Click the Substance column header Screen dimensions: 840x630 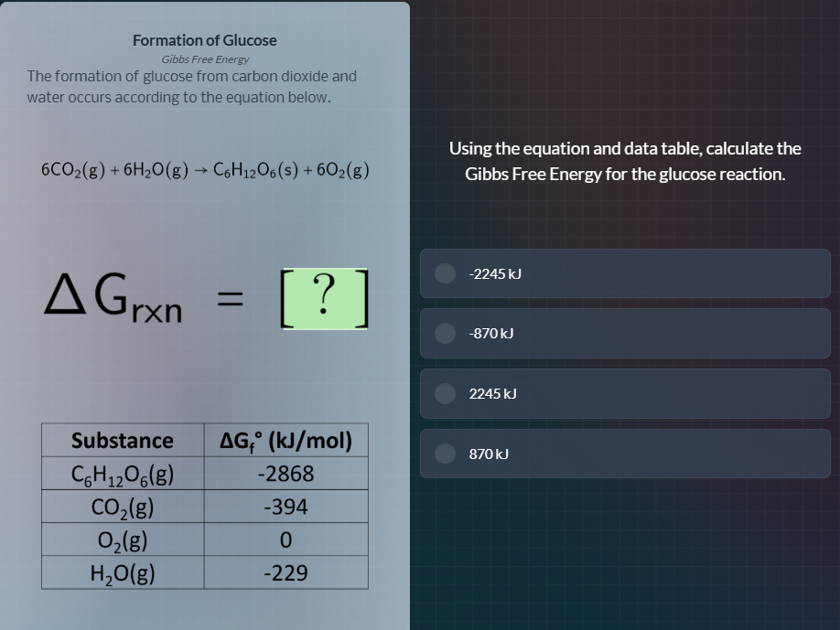point(123,440)
